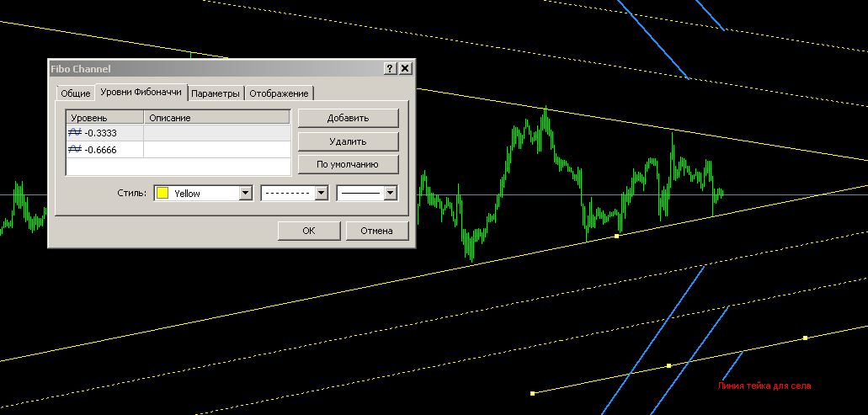868x415 pixels.
Task: Open the dashed line style dropdown
Action: (320, 194)
